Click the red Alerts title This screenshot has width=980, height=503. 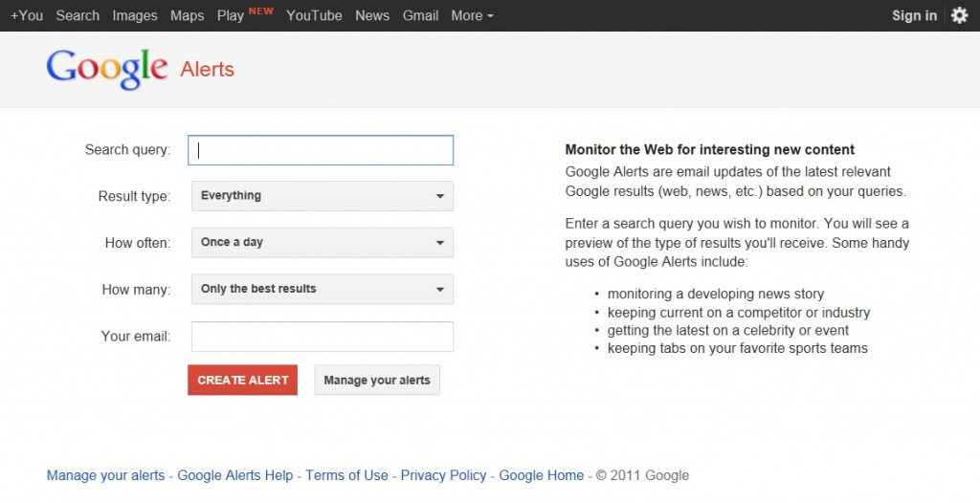pos(207,69)
